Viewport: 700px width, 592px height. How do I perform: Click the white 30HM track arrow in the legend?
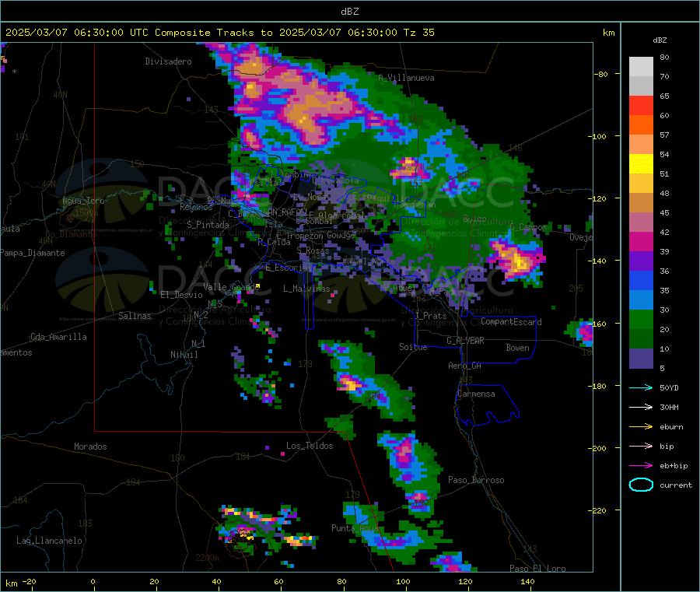tap(641, 407)
